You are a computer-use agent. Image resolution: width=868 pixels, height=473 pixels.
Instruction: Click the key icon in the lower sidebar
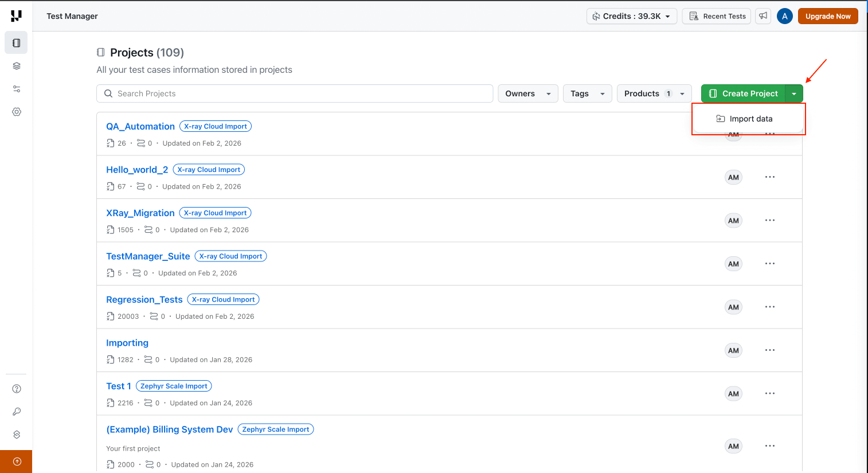coord(15,411)
